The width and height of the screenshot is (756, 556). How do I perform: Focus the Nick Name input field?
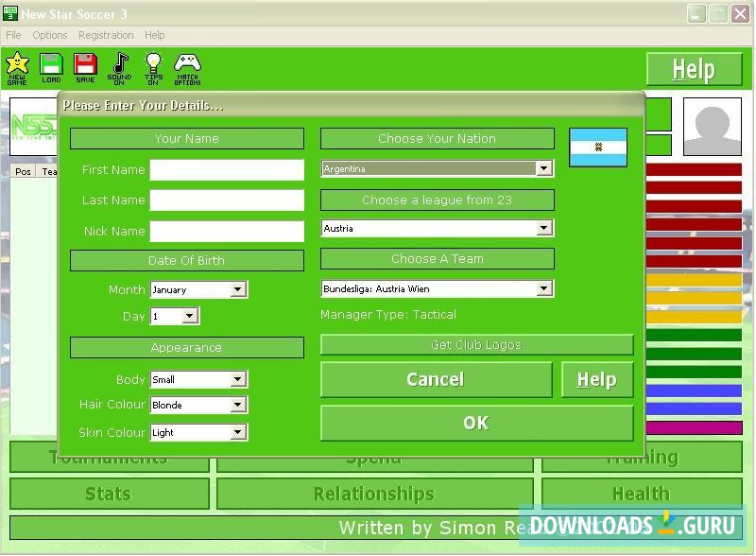click(x=227, y=231)
